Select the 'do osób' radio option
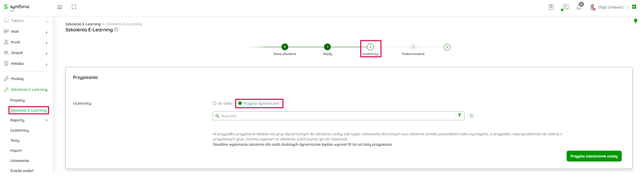Image resolution: width=644 pixels, height=177 pixels. [x=214, y=104]
